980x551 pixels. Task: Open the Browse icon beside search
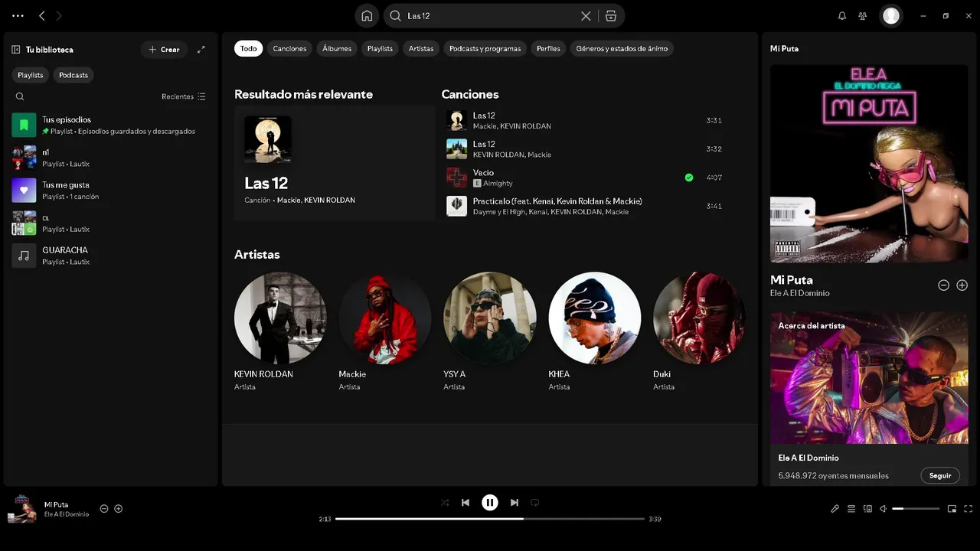click(x=610, y=15)
